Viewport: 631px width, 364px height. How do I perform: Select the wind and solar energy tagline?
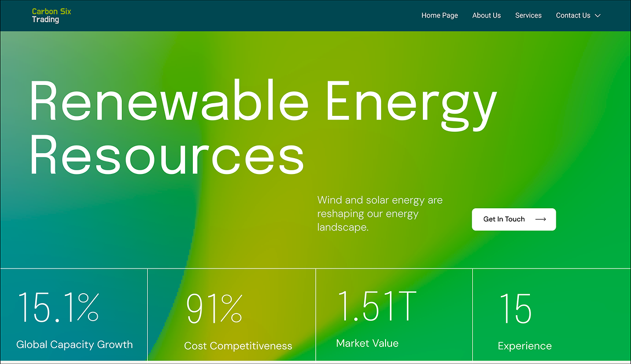pyautogui.click(x=379, y=214)
